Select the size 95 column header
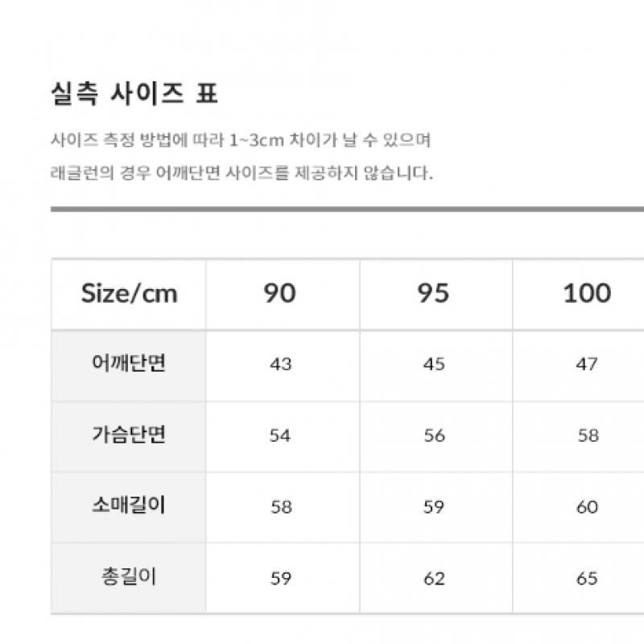 pos(433,293)
